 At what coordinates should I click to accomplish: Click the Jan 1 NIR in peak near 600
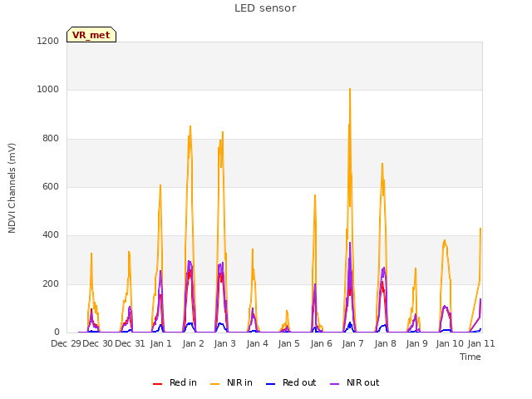pyautogui.click(x=160, y=185)
